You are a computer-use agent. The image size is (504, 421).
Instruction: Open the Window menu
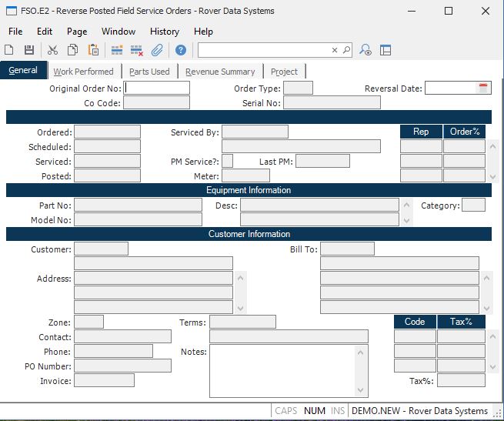click(x=118, y=32)
